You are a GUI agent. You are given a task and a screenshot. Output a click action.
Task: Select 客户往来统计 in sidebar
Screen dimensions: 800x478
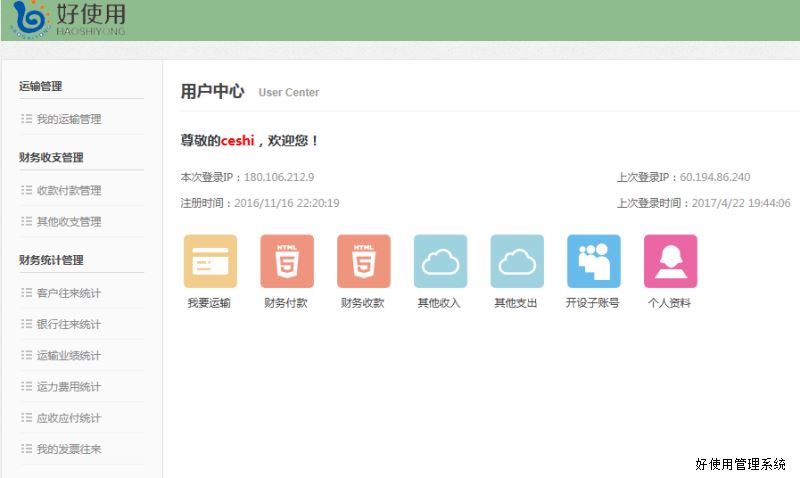click(69, 293)
